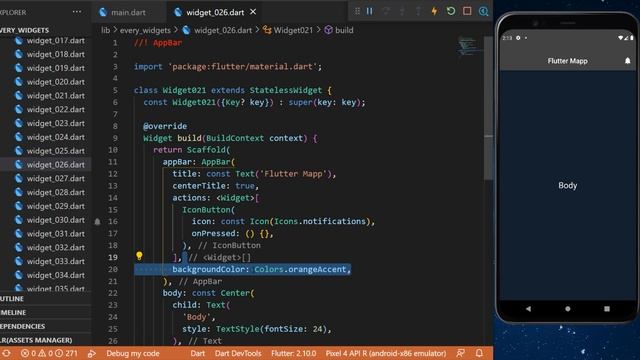The image size is (640, 360).
Task: Open the widget inspector icon in debug toolbar
Action: point(483,11)
